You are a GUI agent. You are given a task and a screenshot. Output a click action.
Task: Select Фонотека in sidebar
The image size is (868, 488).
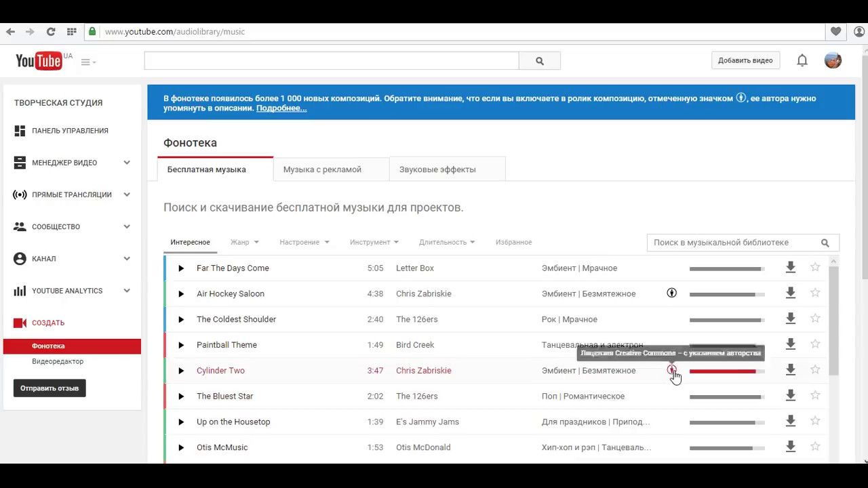pos(72,346)
